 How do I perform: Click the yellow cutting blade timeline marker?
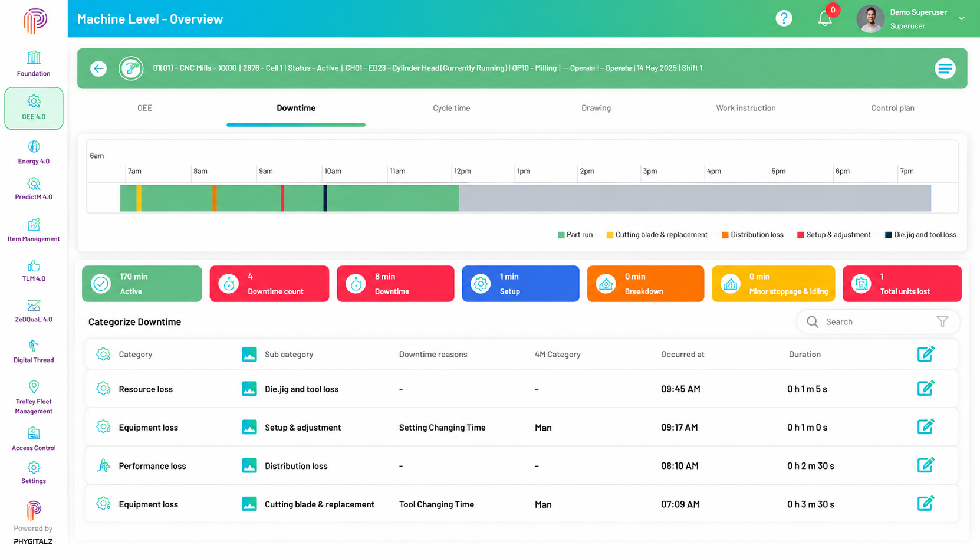pyautogui.click(x=139, y=198)
